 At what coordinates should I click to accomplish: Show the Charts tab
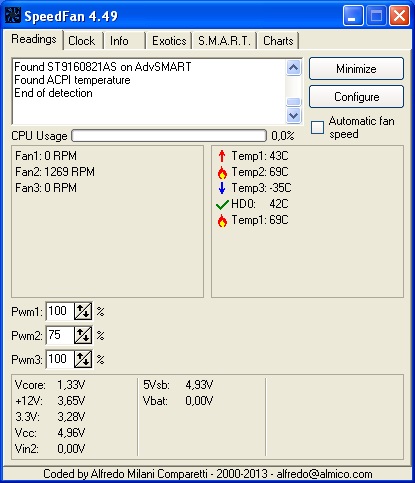278,41
